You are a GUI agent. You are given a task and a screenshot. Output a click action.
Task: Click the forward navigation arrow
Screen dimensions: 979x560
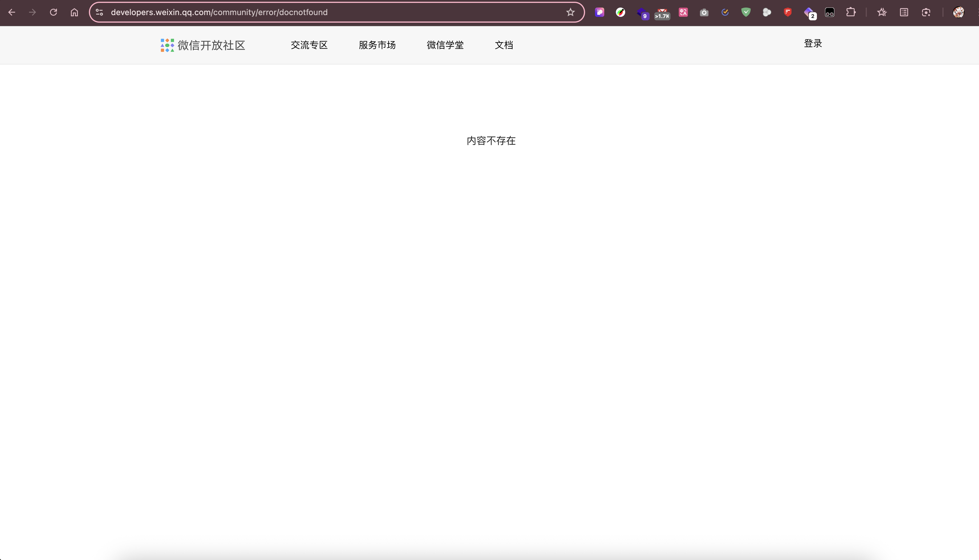click(33, 12)
